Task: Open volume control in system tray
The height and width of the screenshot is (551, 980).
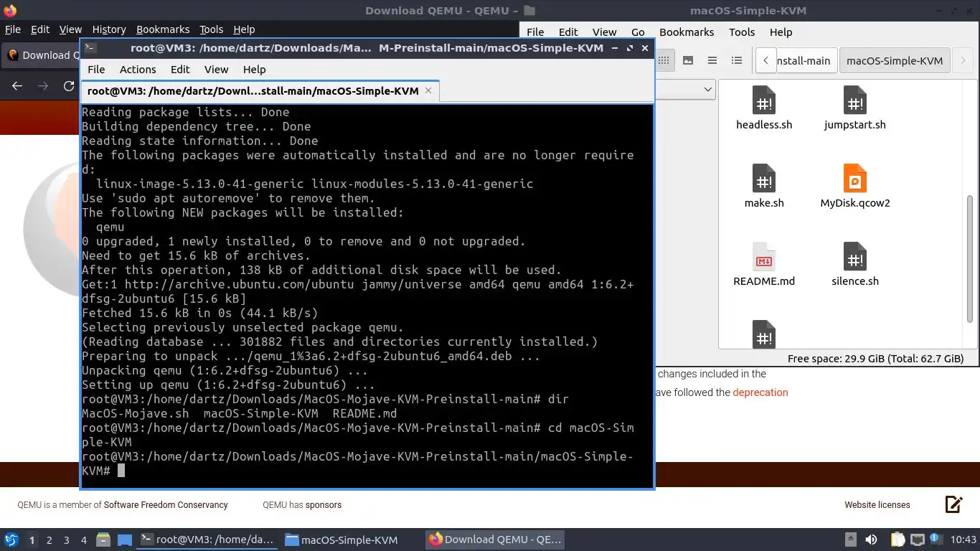Action: click(871, 540)
